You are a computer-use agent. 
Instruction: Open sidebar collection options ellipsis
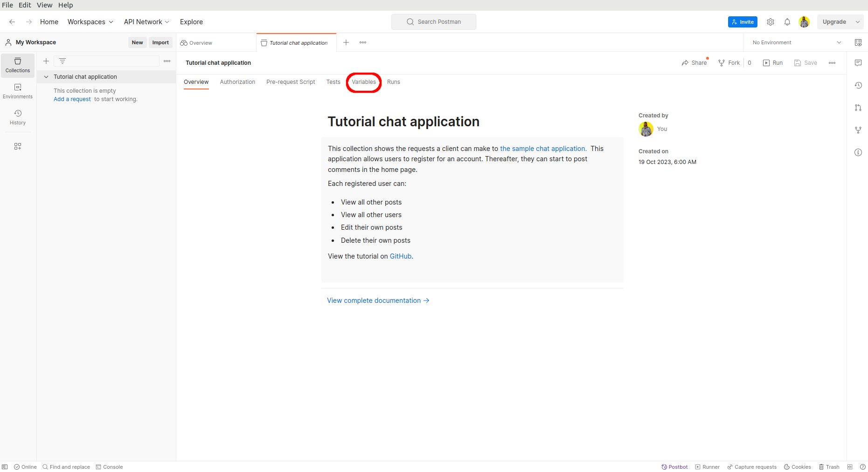[x=167, y=61]
